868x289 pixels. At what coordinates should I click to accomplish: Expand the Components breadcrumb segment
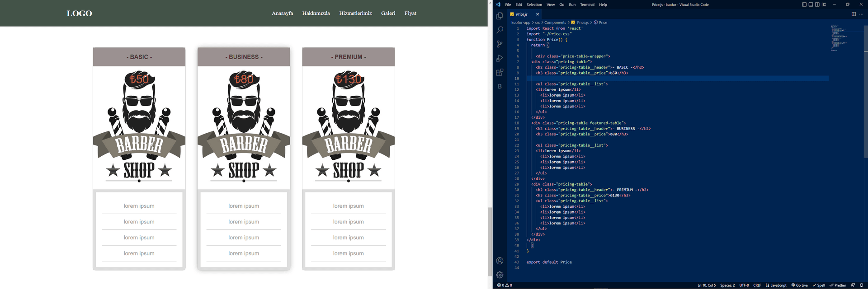[x=555, y=23]
